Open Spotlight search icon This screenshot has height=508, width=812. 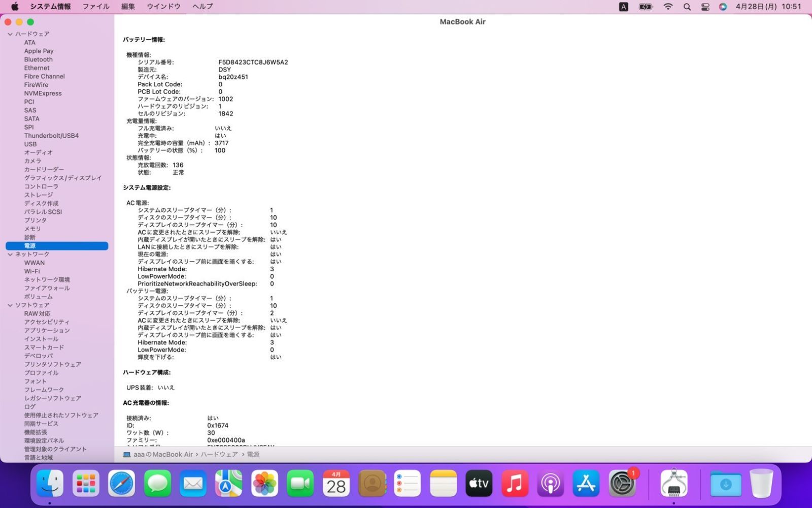[687, 7]
